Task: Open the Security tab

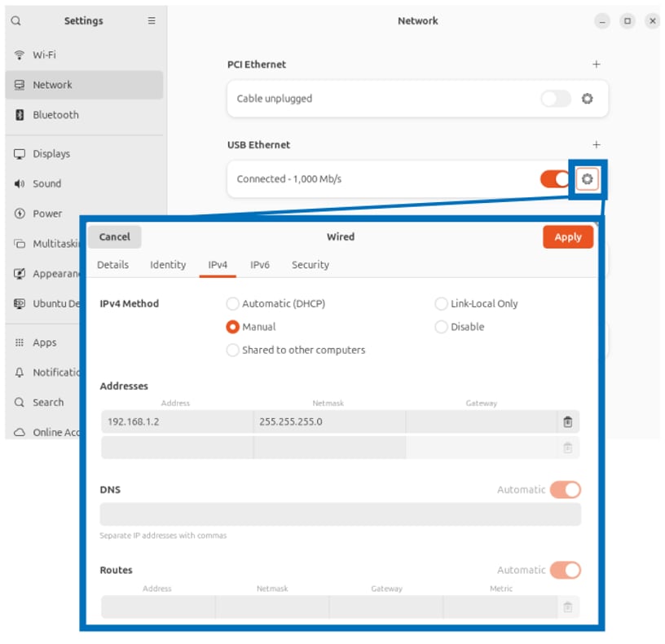Action: coord(310,265)
